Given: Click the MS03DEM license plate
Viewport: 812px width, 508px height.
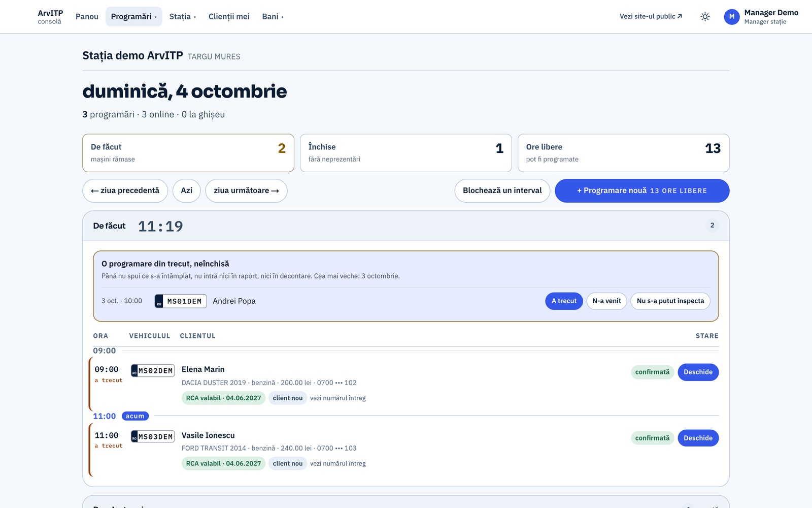Looking at the screenshot, I should coord(153,437).
